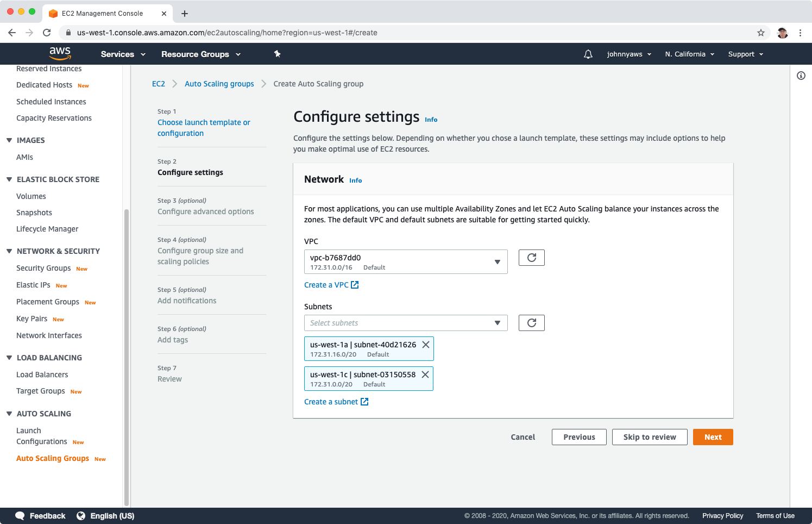This screenshot has height=524, width=812.
Task: Remove subnet us-west-1c from selection
Action: pyautogui.click(x=425, y=375)
